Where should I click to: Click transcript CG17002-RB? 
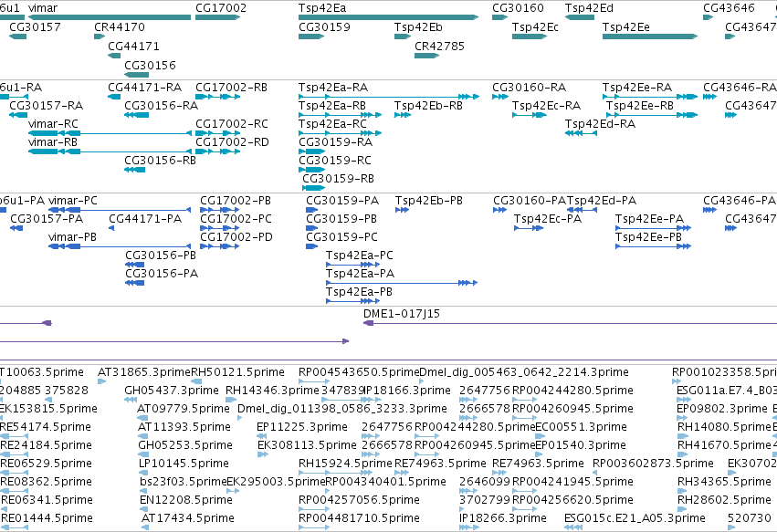tap(217, 97)
